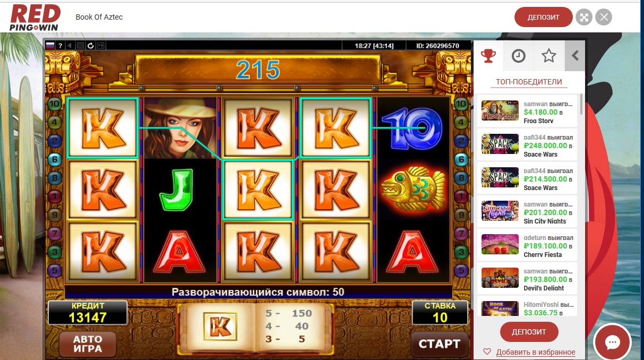The image size is (644, 360).
Task: Mute the game sound speaker icon
Action: [x=70, y=46]
